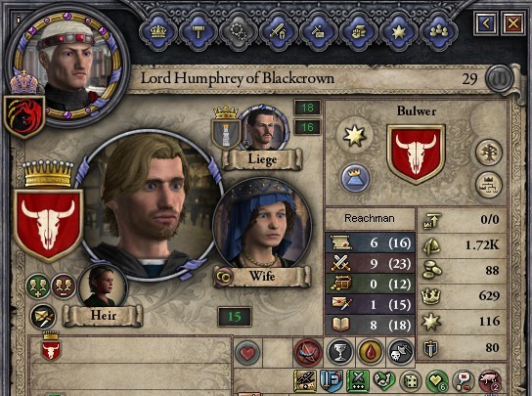Select the Reachman culture label

pyautogui.click(x=370, y=218)
